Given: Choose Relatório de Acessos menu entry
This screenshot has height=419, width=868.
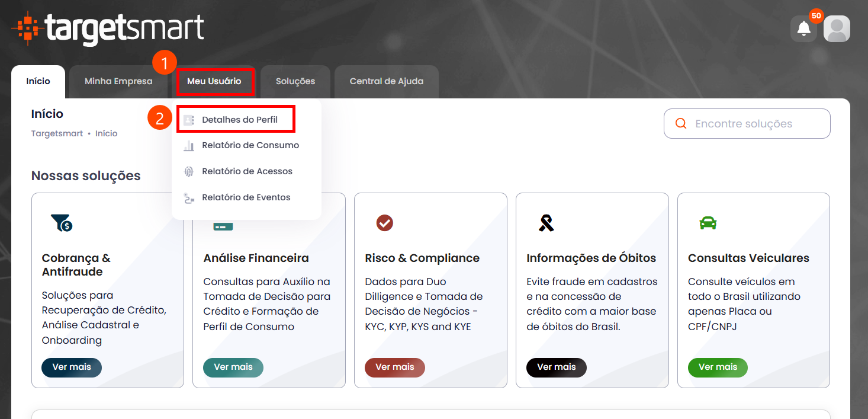Looking at the screenshot, I should [247, 171].
